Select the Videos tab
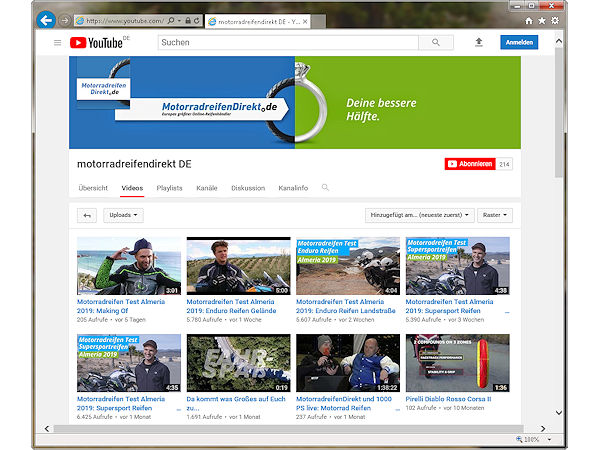The width and height of the screenshot is (600, 450). point(132,188)
